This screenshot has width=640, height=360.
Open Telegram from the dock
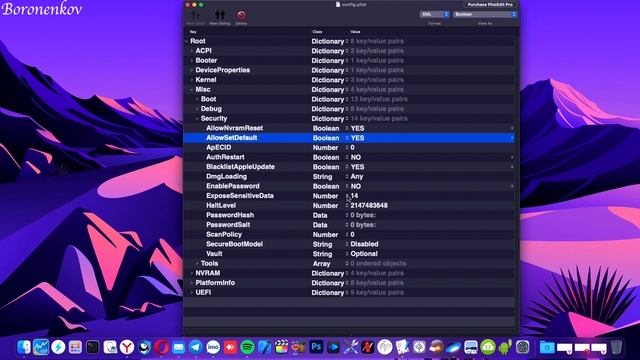pos(196,347)
